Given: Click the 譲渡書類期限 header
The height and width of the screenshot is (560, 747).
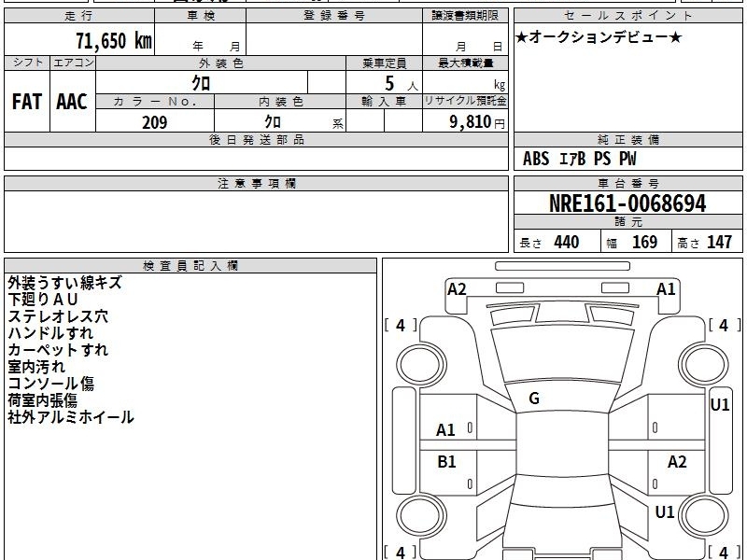Looking at the screenshot, I should (x=465, y=16).
